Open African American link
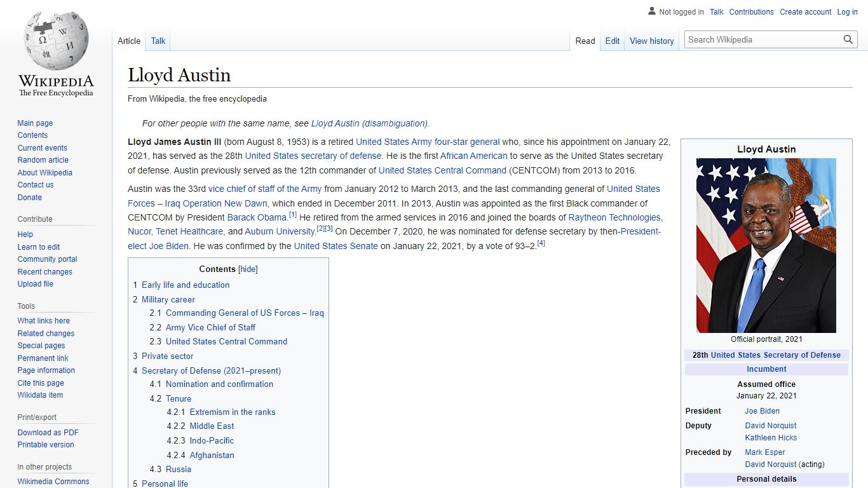 click(474, 156)
